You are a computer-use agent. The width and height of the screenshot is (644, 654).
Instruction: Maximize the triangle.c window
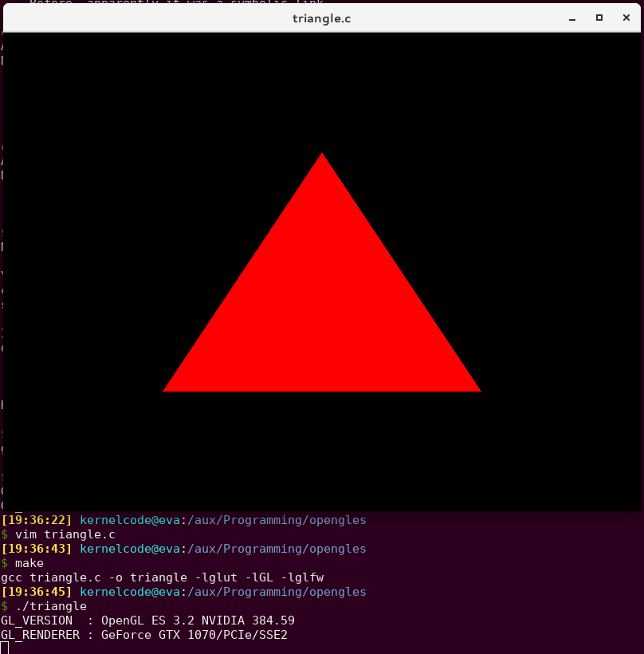599,18
